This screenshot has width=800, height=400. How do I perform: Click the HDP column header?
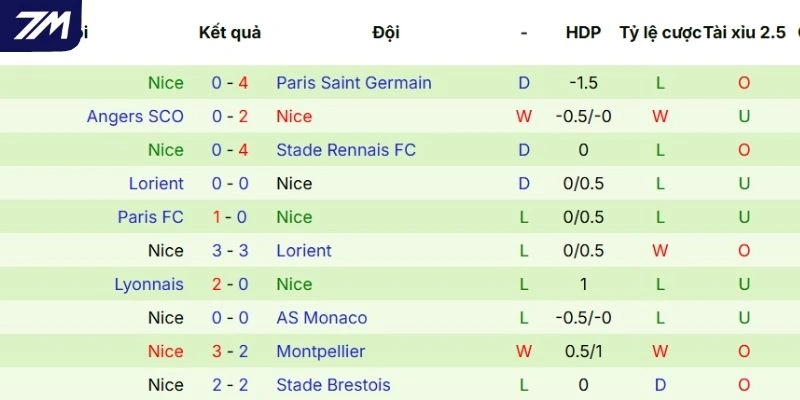pyautogui.click(x=583, y=32)
